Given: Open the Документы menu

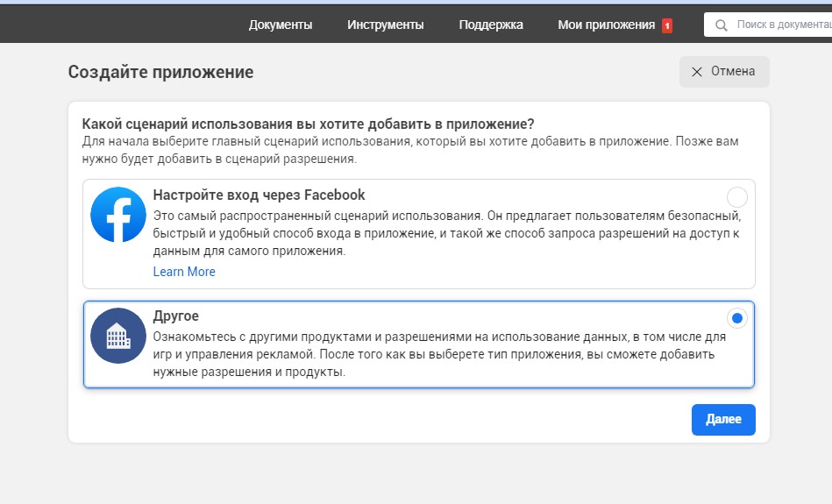Looking at the screenshot, I should [x=281, y=25].
